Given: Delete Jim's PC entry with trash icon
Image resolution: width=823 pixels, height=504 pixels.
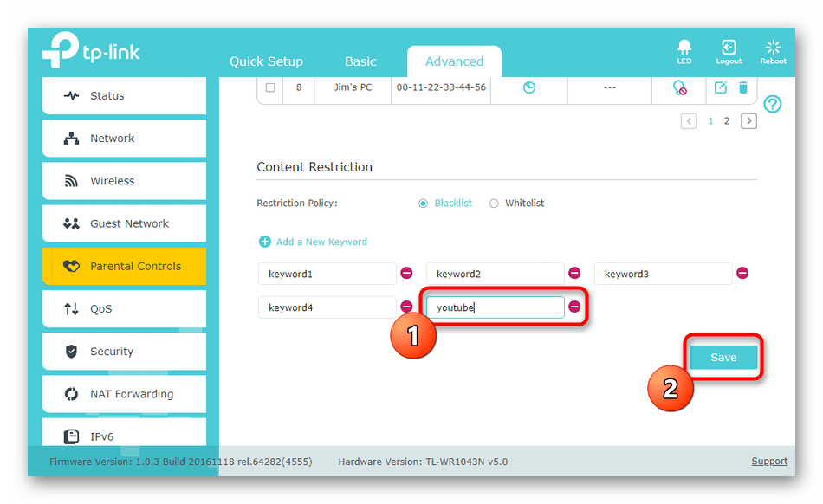Looking at the screenshot, I should pyautogui.click(x=742, y=87).
